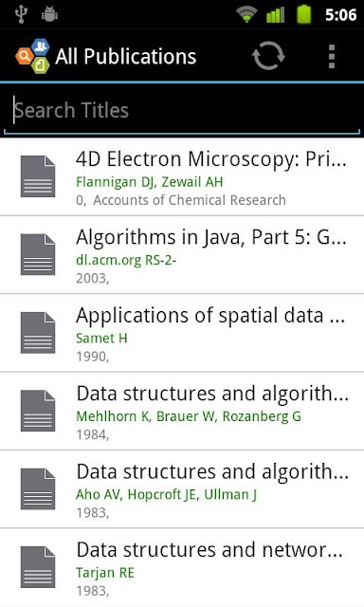Tap 'dl.acm.org RS-2-' text
This screenshot has width=364, height=607.
[126, 260]
